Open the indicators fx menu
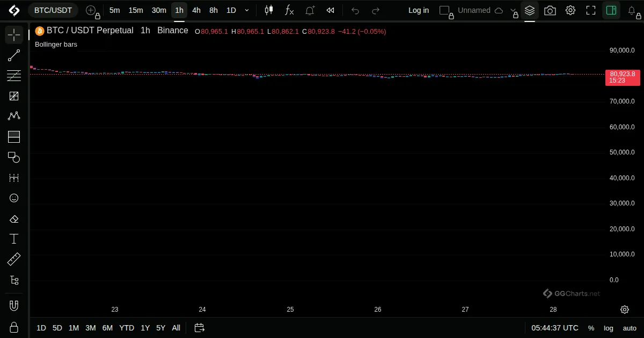The height and width of the screenshot is (338, 644). (x=289, y=10)
